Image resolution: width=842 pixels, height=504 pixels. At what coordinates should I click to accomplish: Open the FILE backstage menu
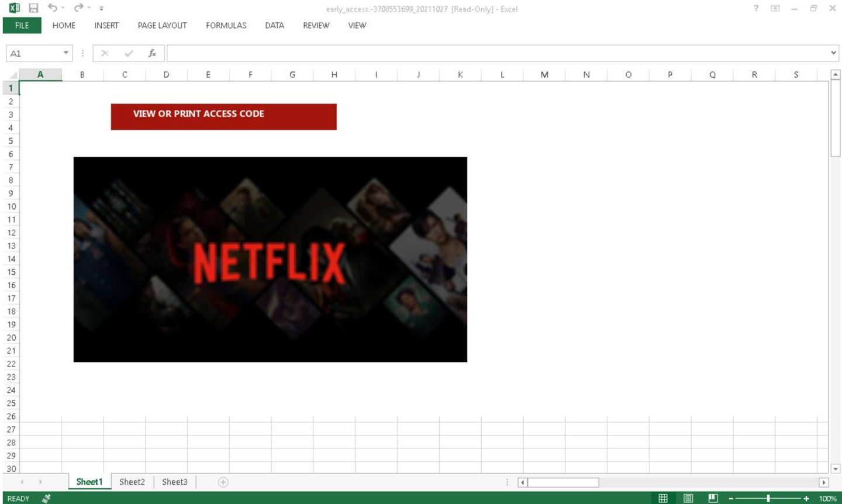click(22, 26)
